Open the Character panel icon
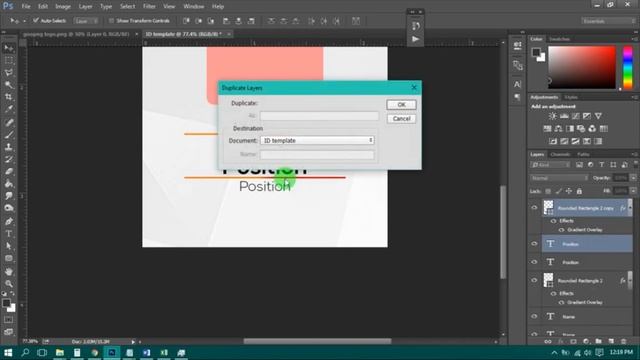 [518, 84]
